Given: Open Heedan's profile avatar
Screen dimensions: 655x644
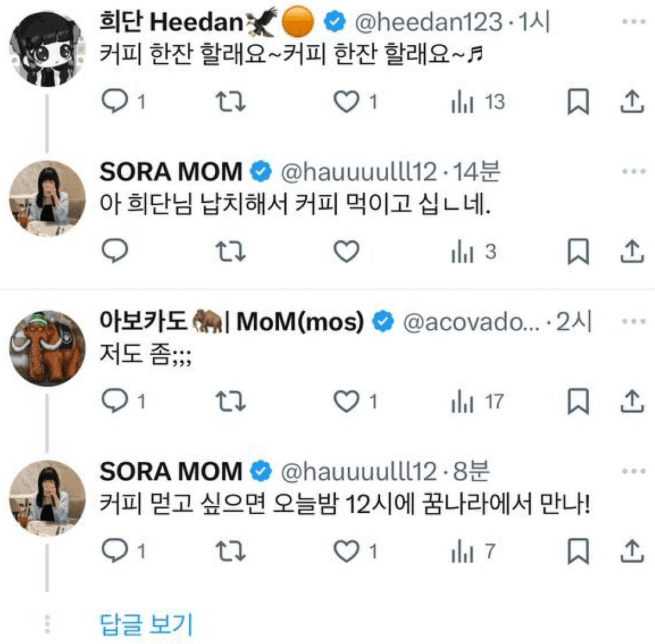Looking at the screenshot, I should click(x=47, y=47).
